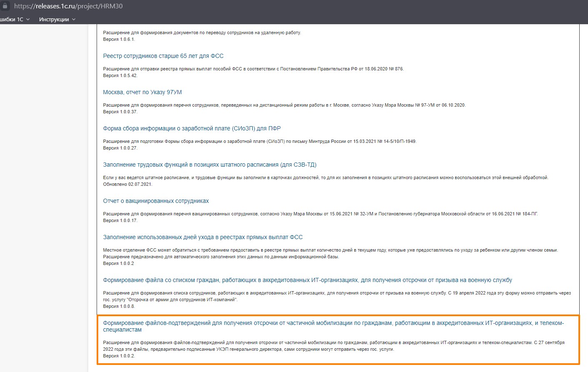Open the Ошибки 1С bookmarks folder
This screenshot has height=372, width=588.
[15, 19]
